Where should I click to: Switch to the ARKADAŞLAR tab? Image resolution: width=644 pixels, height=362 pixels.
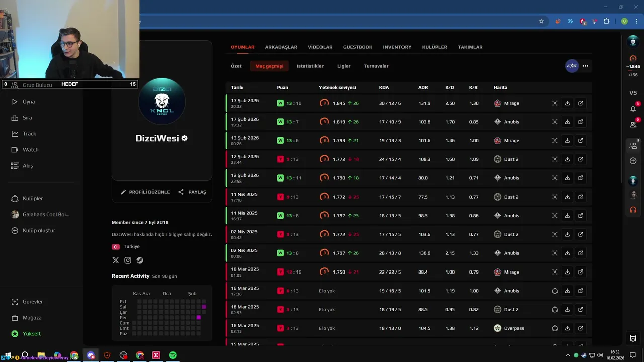[281, 47]
